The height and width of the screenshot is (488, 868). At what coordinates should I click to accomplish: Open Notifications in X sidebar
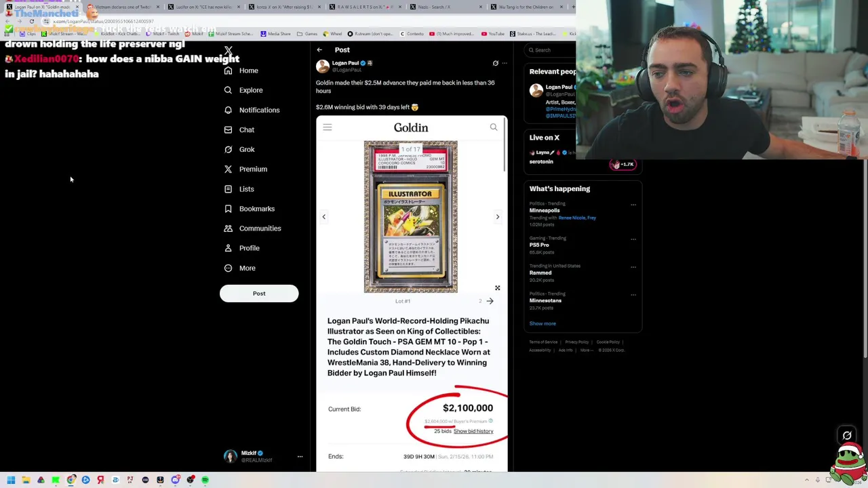tap(252, 110)
